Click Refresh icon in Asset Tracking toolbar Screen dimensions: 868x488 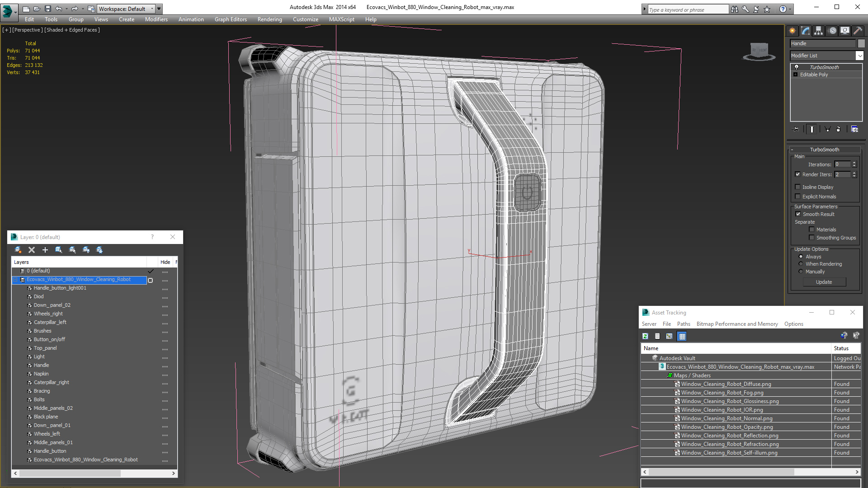(646, 336)
